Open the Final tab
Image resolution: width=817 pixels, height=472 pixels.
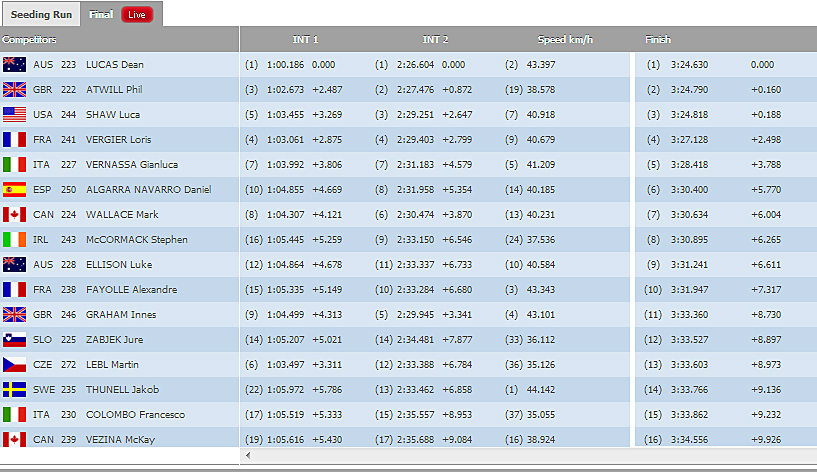point(100,15)
